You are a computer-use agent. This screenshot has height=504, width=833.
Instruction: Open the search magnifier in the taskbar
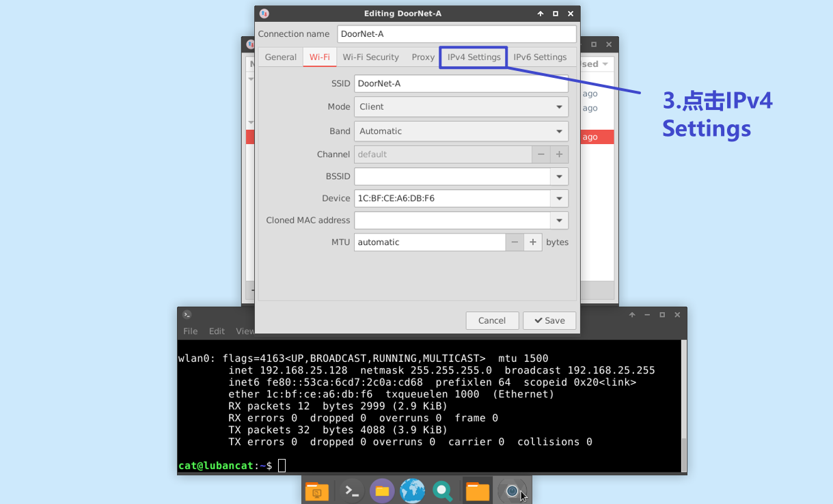pos(443,490)
